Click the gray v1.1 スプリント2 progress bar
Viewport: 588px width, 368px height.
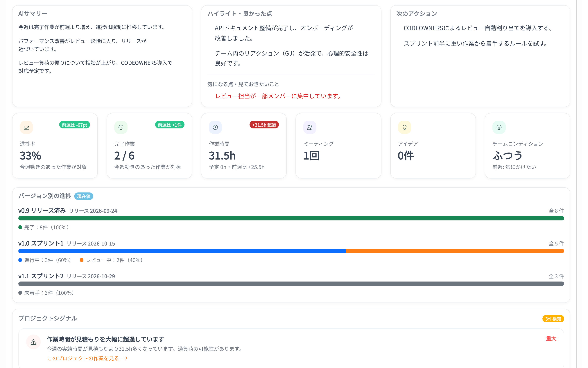[x=291, y=284]
